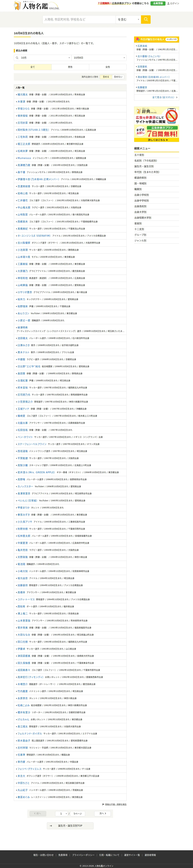Open the 10月 month dropdown
This screenshot has height=868, width=193.
click(x=43, y=58)
